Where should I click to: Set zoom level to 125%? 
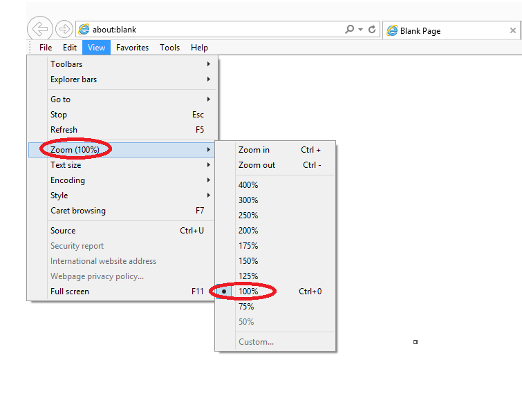[x=275, y=276]
